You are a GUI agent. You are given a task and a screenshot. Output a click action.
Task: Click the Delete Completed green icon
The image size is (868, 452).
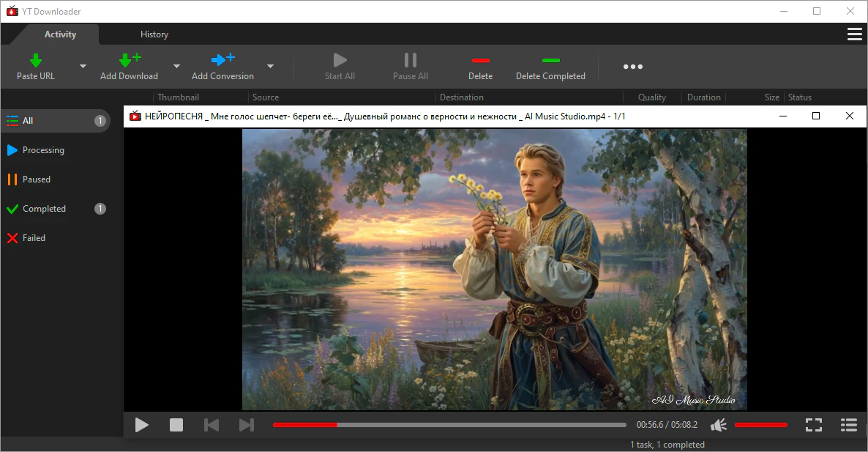550,61
